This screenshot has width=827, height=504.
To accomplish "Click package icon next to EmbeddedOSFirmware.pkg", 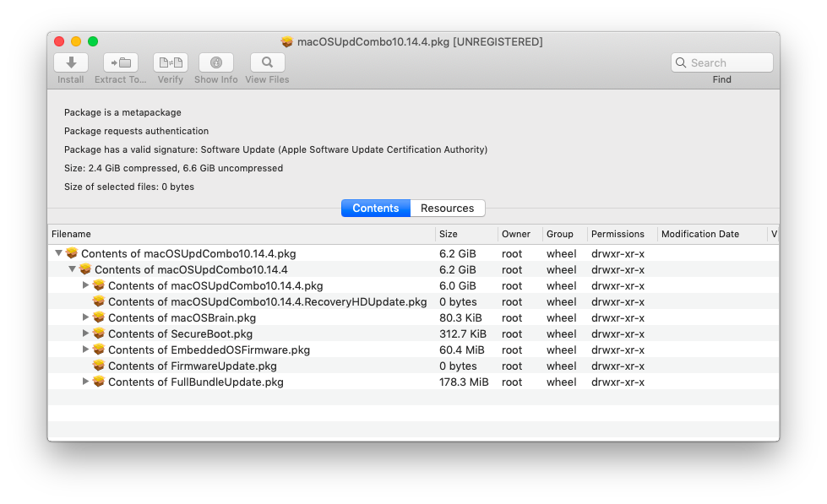I will pyautogui.click(x=99, y=350).
